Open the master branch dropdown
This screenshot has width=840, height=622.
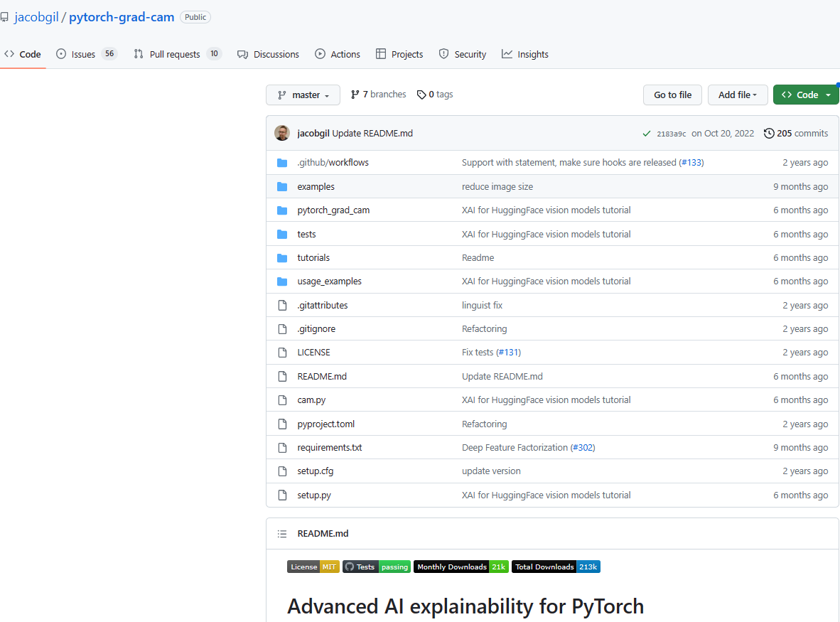(x=303, y=94)
